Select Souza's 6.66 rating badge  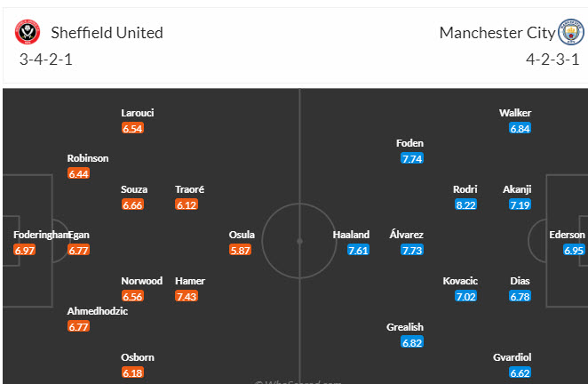(x=132, y=204)
